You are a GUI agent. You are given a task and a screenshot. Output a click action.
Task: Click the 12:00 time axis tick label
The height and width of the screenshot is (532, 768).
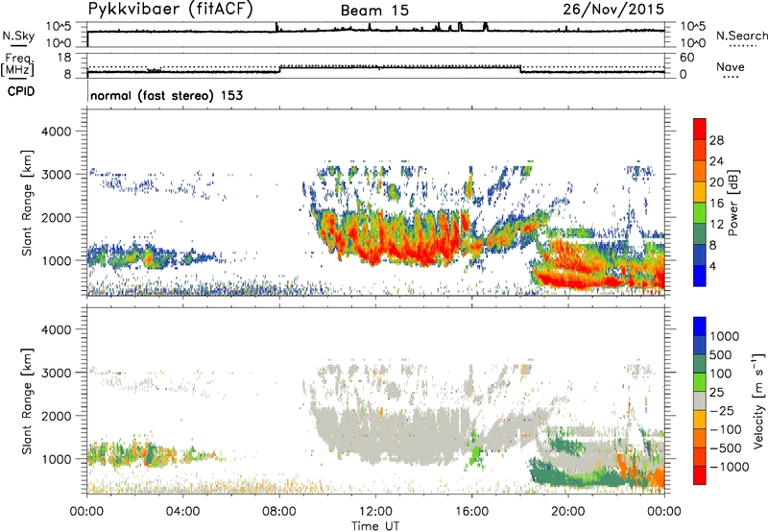coord(375,512)
